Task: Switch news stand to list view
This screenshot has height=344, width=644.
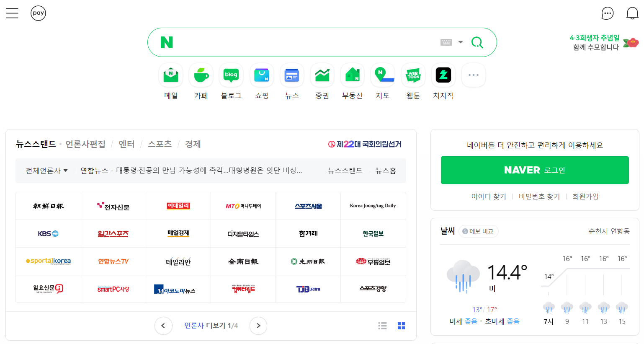Action: coord(382,326)
